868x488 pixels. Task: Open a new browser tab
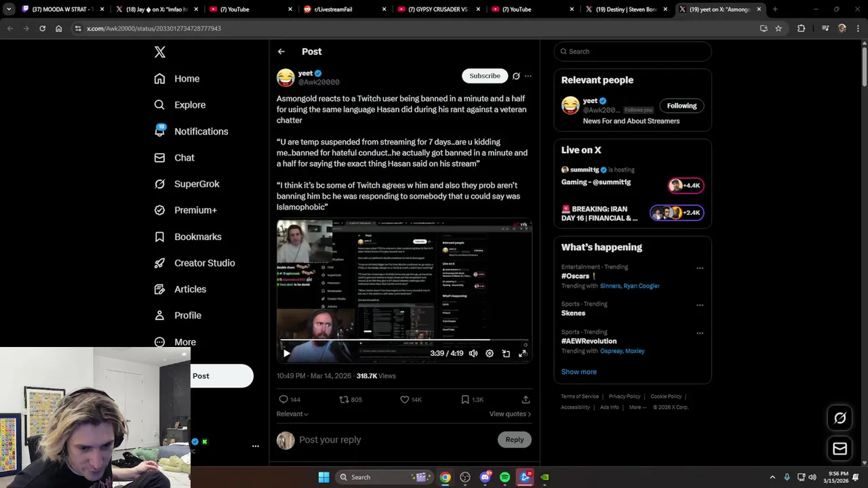click(x=775, y=9)
